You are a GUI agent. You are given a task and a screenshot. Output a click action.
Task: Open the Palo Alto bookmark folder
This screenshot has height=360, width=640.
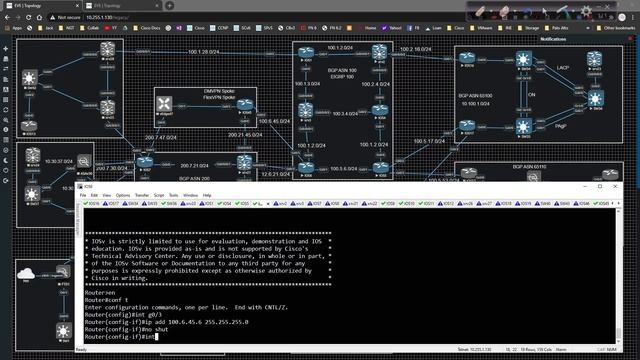[557, 28]
